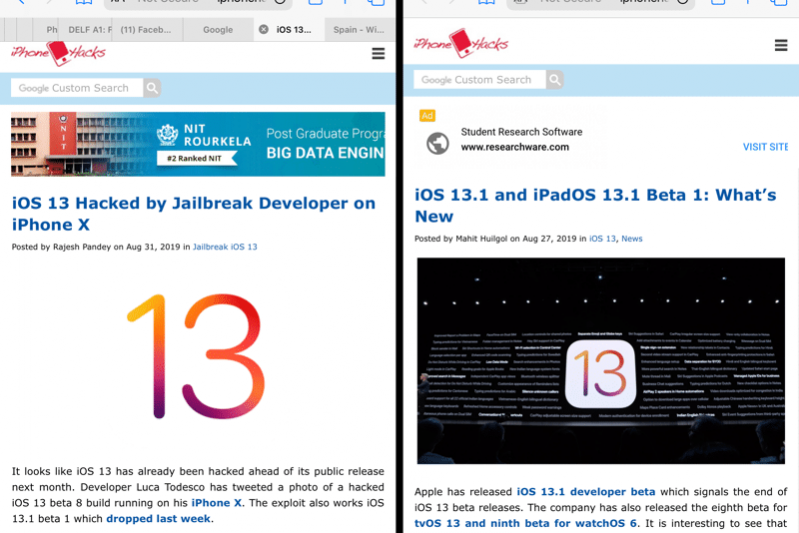The width and height of the screenshot is (799, 533).
Task: Switch to the Google tab
Action: click(x=217, y=30)
